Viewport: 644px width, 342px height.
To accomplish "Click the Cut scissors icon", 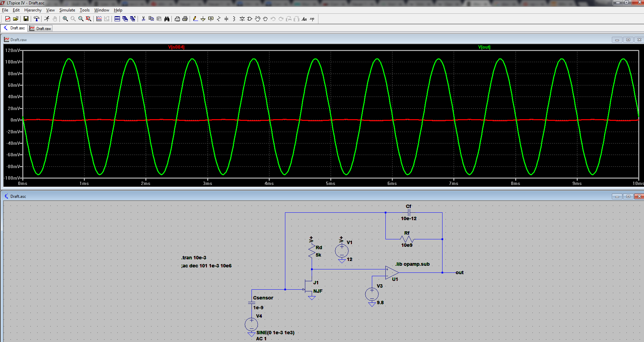I will [143, 19].
